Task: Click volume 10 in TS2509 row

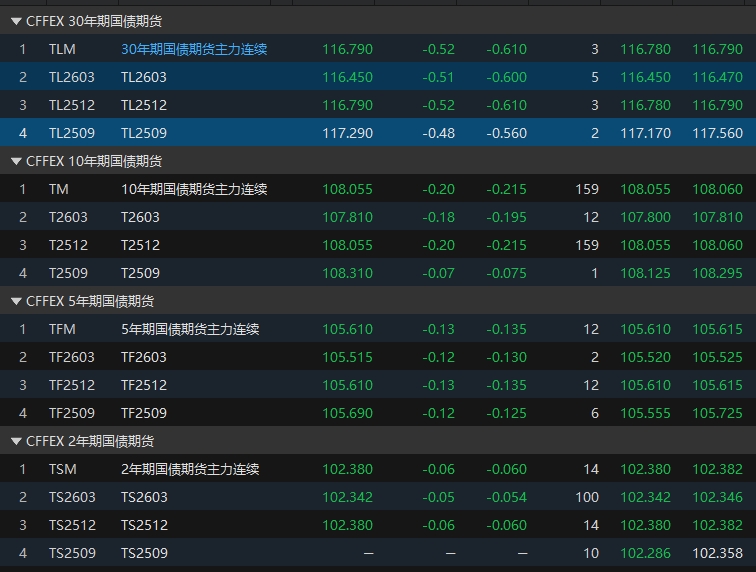Action: point(591,553)
